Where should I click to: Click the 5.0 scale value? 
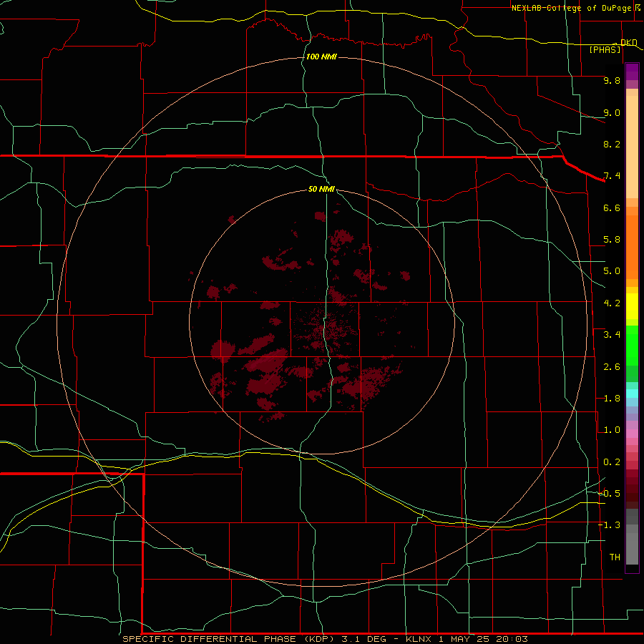[x=612, y=271]
